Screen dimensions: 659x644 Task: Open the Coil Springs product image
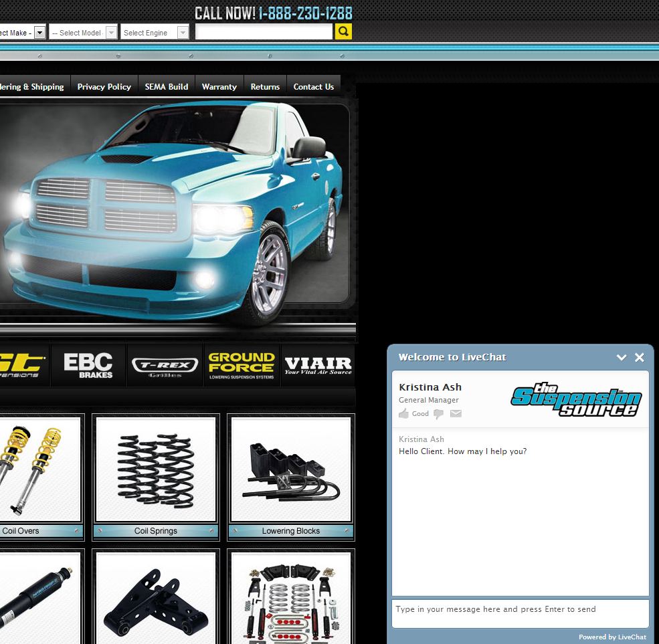[x=156, y=469]
